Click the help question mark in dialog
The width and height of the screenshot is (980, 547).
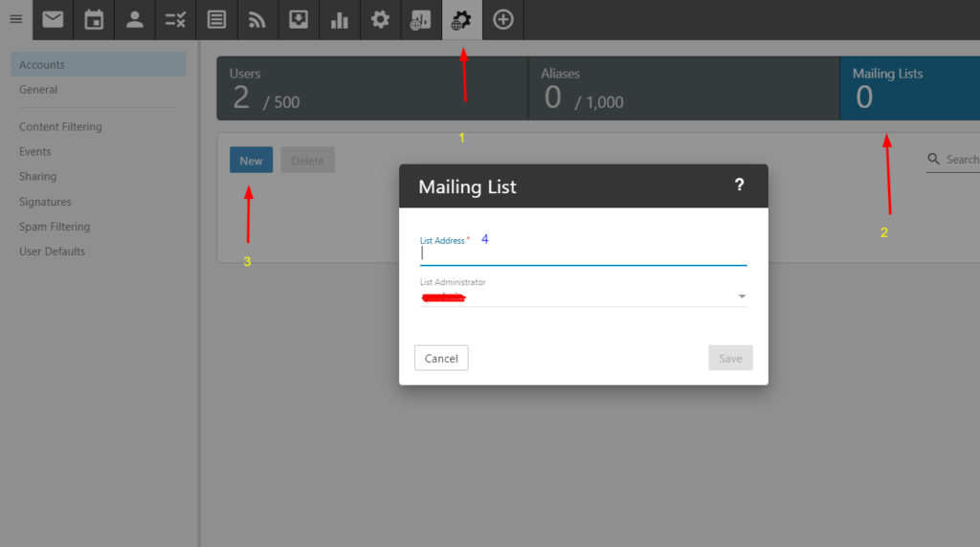click(x=740, y=185)
